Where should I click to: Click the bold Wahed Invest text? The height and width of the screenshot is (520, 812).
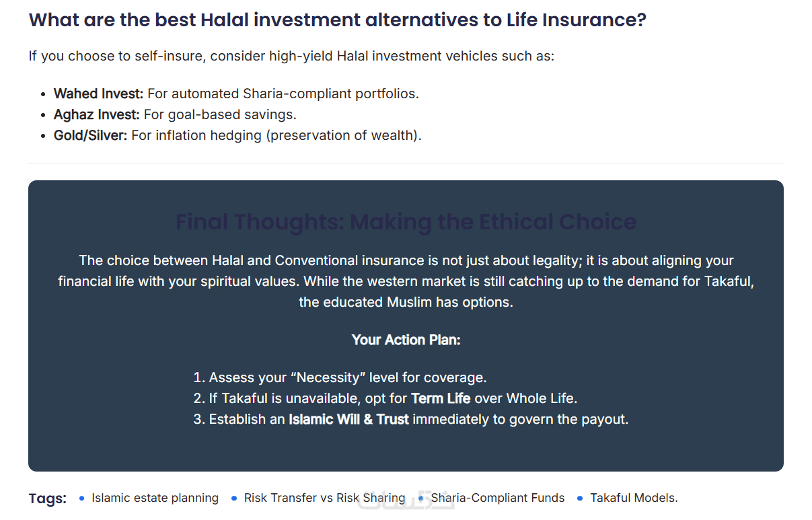pos(98,94)
